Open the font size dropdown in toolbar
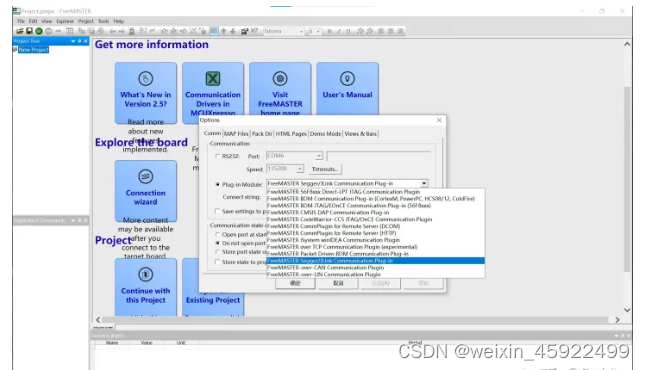 (x=318, y=31)
